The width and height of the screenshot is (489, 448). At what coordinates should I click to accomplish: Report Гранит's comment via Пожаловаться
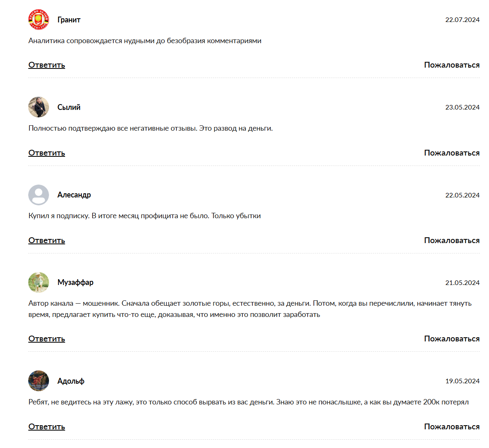pyautogui.click(x=452, y=65)
